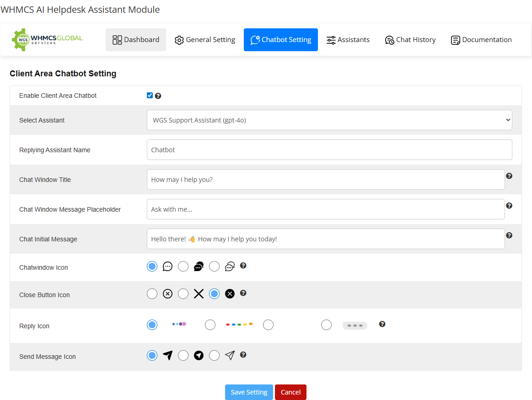Click help icon next to Chat Initial Message
This screenshot has height=400, width=532.
509,235
